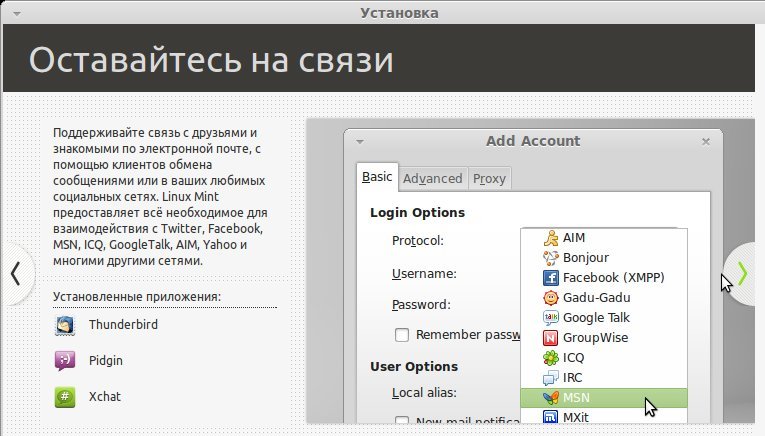This screenshot has height=436, width=765.
Task: Choose ICQ from the protocol list
Action: [x=604, y=358]
